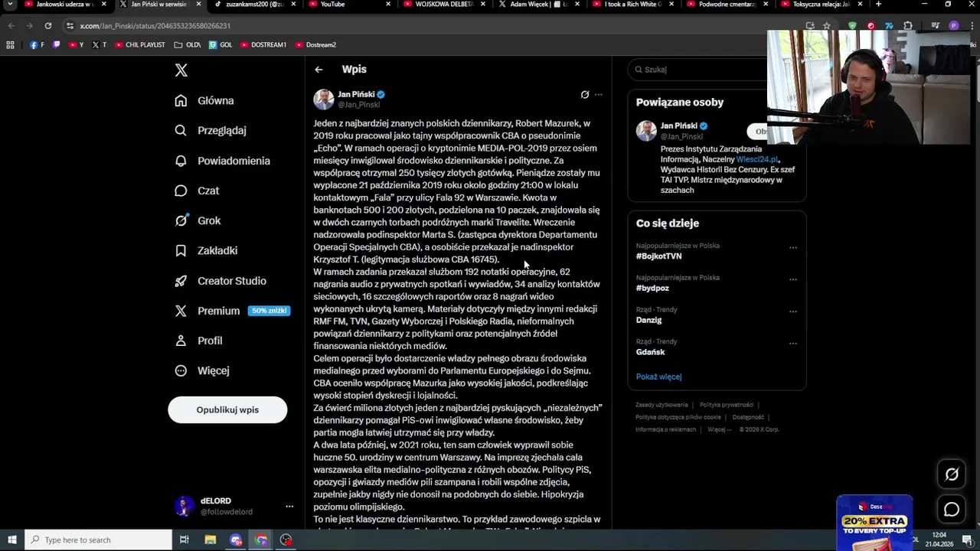The image size is (980, 551).
Task: Click the 50% zniżki badge
Action: click(269, 311)
